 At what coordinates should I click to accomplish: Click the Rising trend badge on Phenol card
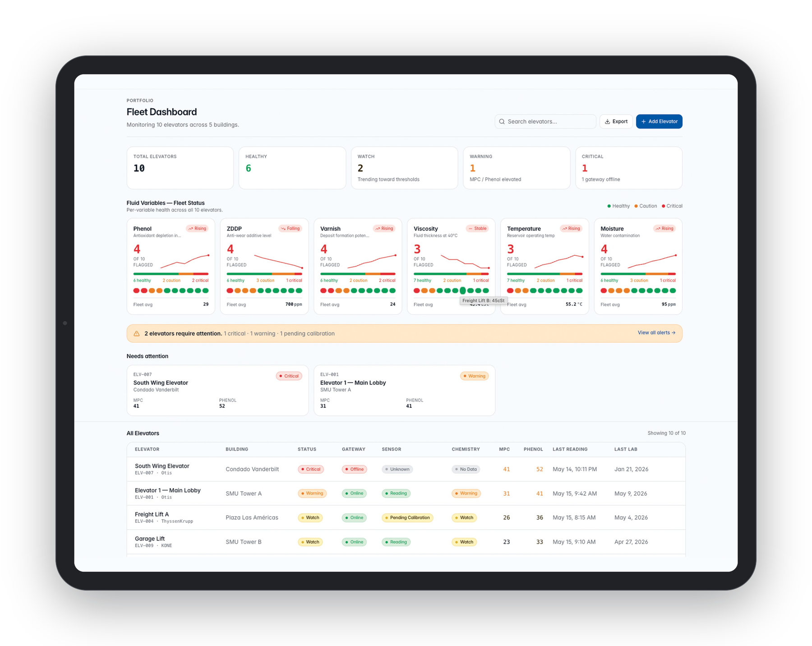point(197,228)
